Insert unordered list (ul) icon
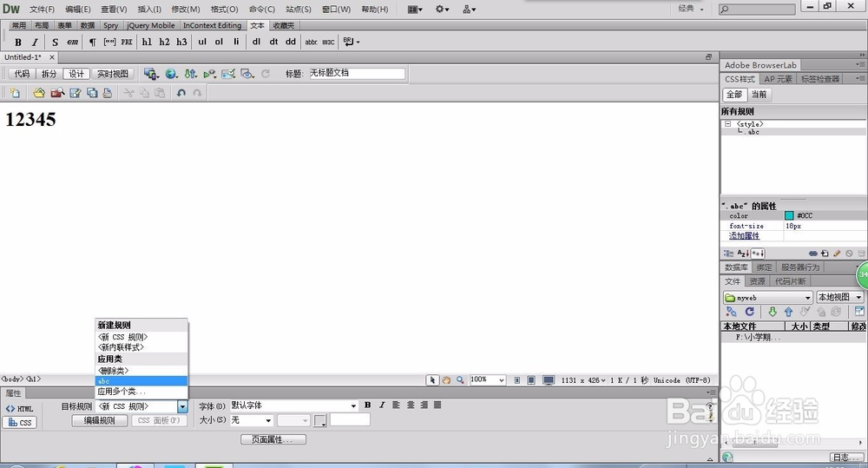The width and height of the screenshot is (868, 468). point(202,42)
